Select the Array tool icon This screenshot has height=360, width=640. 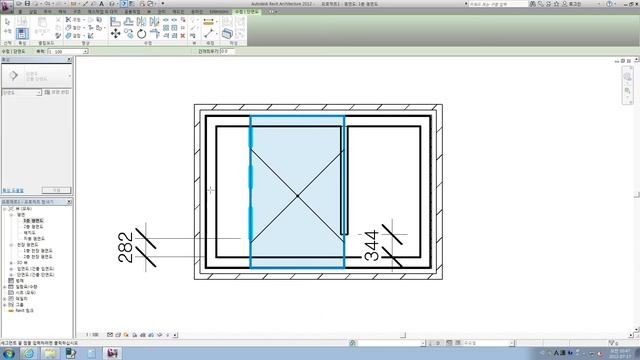click(x=166, y=28)
